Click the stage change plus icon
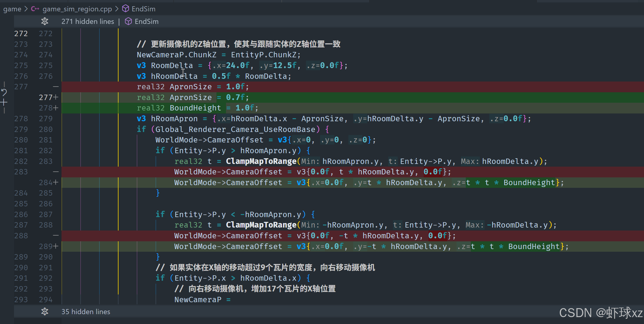Screen dimensions: 644x324 tap(4, 103)
